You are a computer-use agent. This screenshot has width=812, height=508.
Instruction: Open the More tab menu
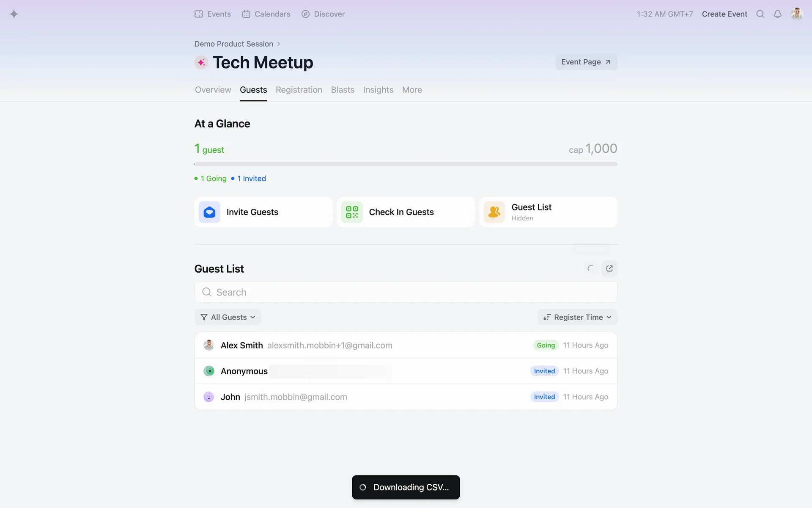pos(411,90)
